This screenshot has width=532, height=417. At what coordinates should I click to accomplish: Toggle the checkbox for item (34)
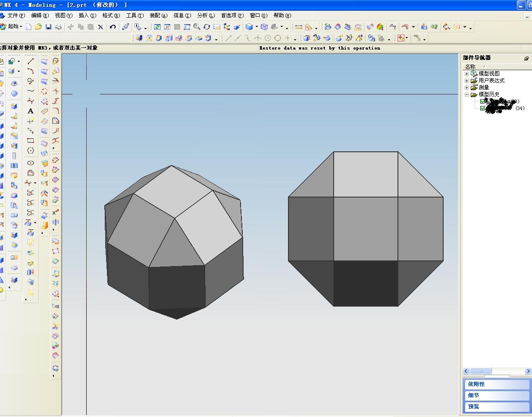(482, 108)
